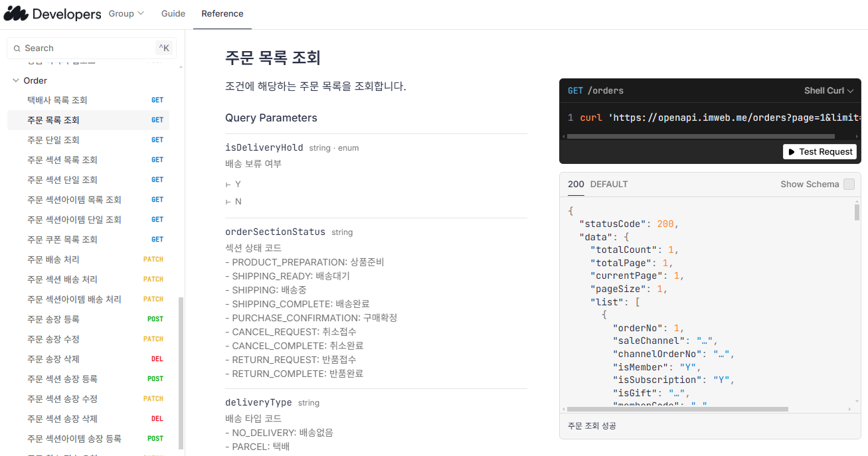Click the "totalCount": 1 line
The width and height of the screenshot is (868, 456).
634,250
